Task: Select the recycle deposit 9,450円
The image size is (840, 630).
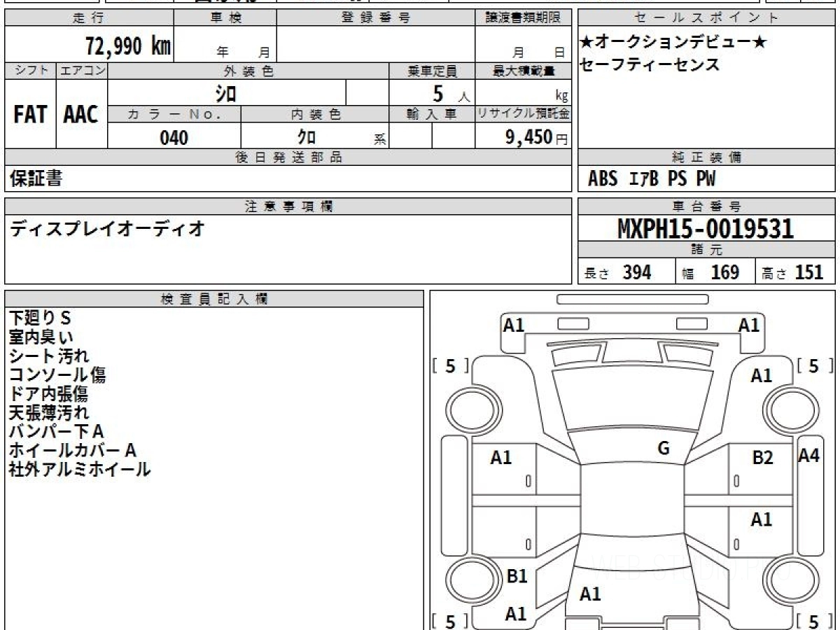Action: [537, 137]
